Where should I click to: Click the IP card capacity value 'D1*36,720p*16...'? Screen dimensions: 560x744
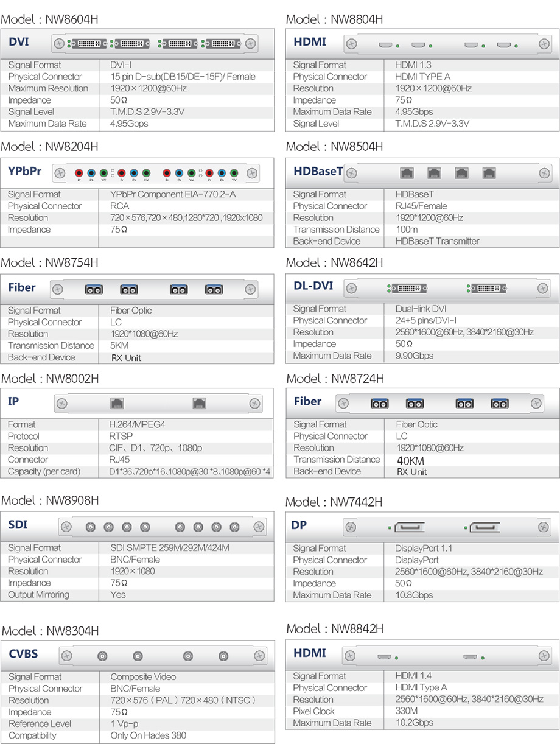pos(191,471)
